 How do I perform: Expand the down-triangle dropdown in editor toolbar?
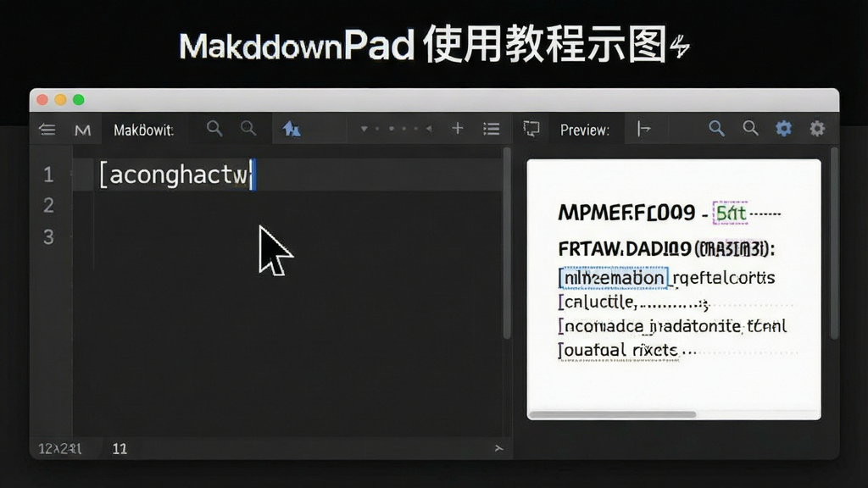pos(364,129)
